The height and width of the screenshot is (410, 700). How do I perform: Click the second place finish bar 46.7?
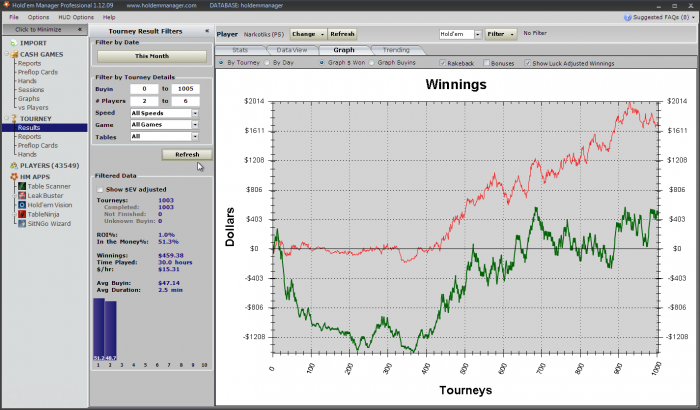(111, 331)
